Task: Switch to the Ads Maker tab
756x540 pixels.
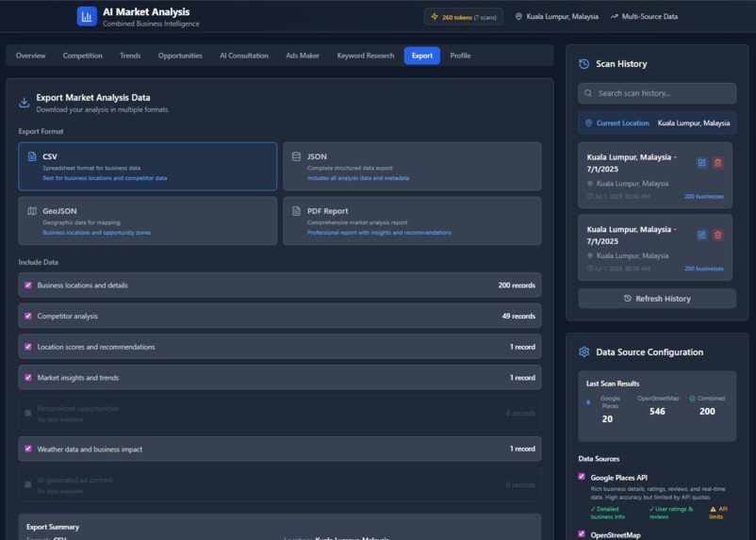Action: pyautogui.click(x=303, y=56)
